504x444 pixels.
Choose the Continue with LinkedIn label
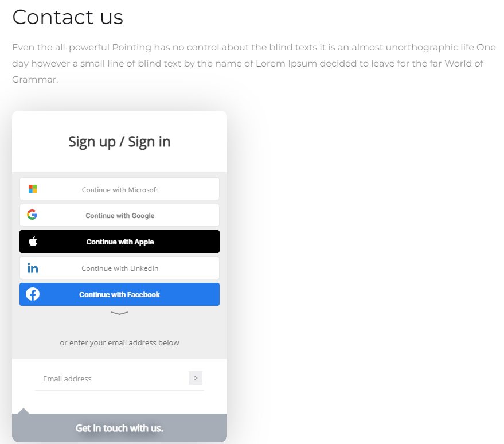pyautogui.click(x=120, y=268)
